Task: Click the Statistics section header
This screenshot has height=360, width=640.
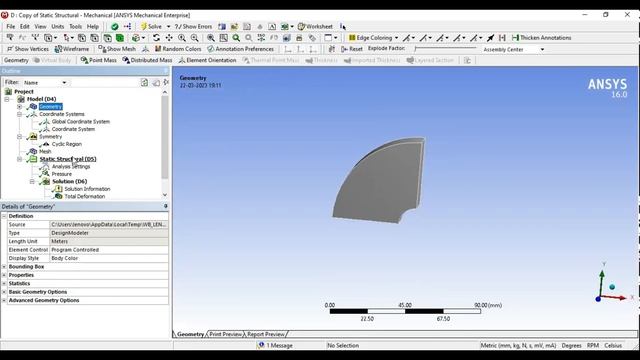Action: [19, 283]
